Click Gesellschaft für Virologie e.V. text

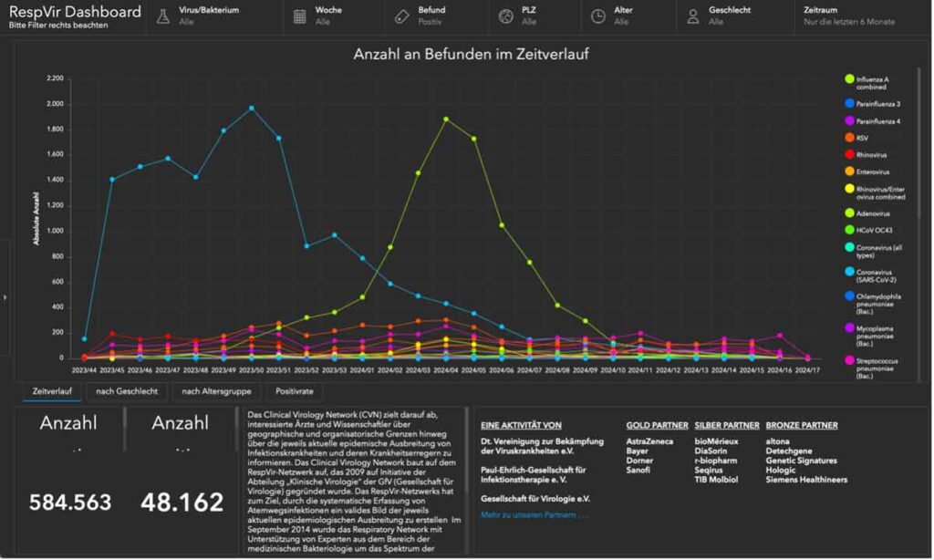tap(535, 499)
